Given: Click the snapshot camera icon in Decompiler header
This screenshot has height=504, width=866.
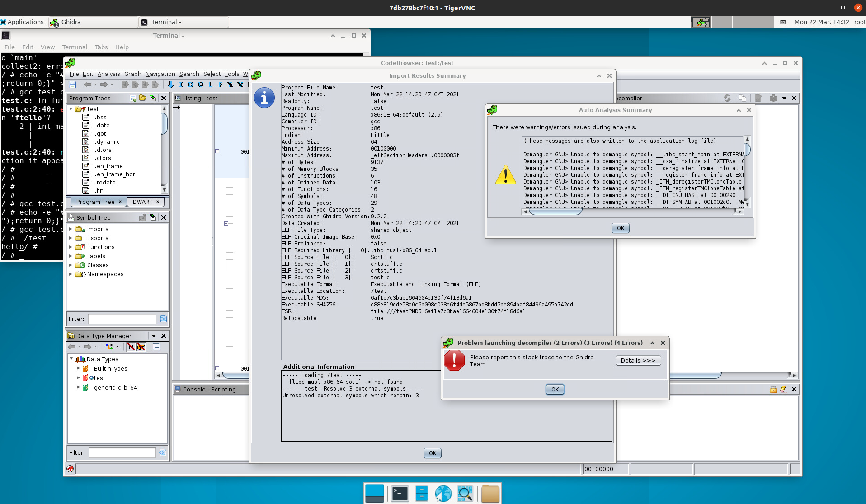Looking at the screenshot, I should click(x=774, y=99).
